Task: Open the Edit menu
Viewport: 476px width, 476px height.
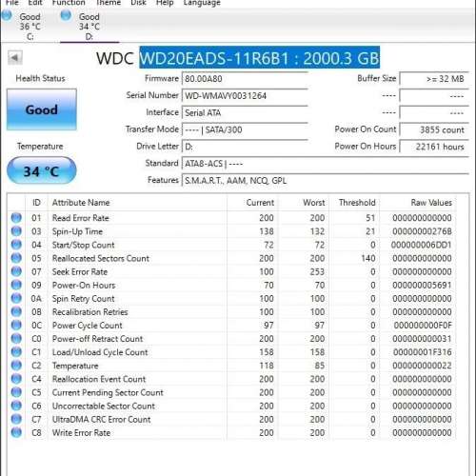Action: pyautogui.click(x=35, y=3)
